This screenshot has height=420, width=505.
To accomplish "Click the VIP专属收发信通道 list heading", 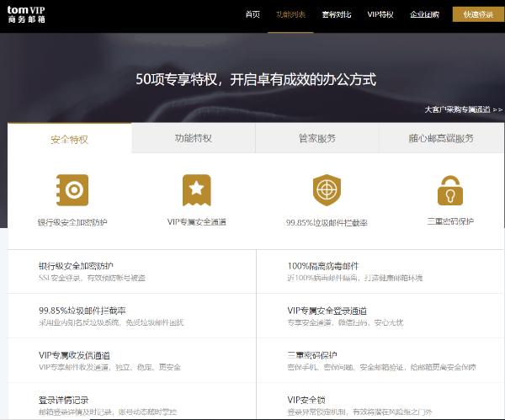I will click(x=74, y=355).
